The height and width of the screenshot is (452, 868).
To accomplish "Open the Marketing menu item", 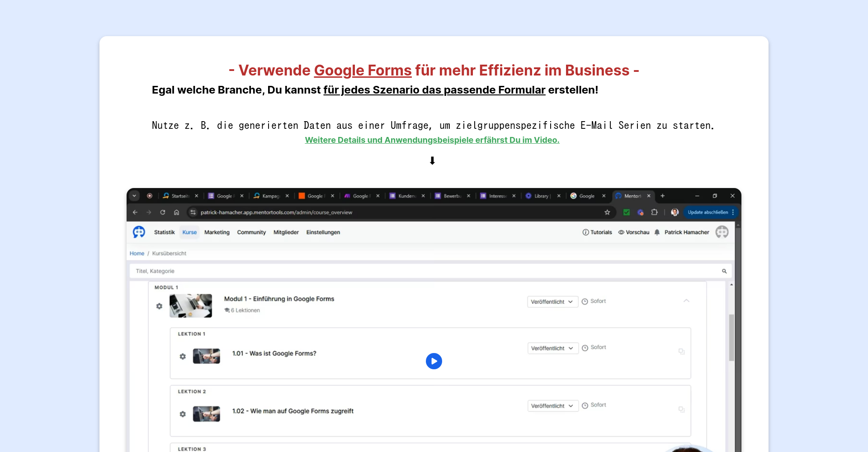I will tap(217, 232).
